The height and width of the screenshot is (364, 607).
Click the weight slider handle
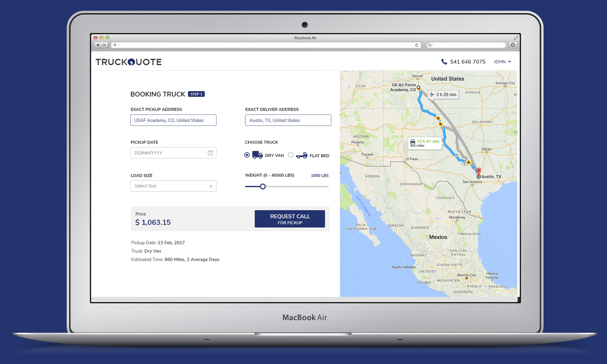pos(263,187)
